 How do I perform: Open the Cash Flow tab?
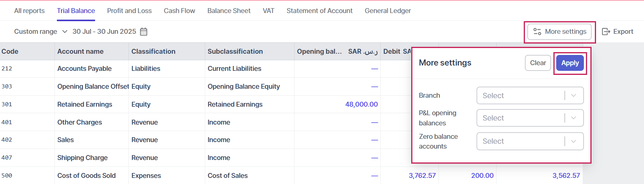tap(179, 11)
